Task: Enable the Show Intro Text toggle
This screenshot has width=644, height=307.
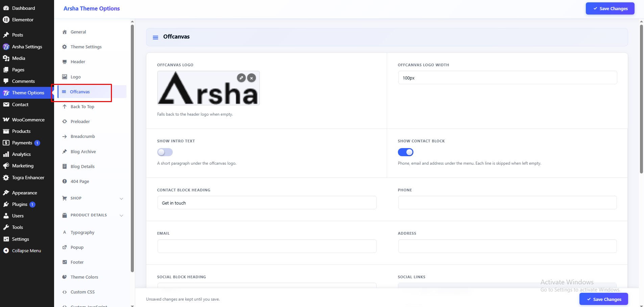Action: [x=165, y=152]
